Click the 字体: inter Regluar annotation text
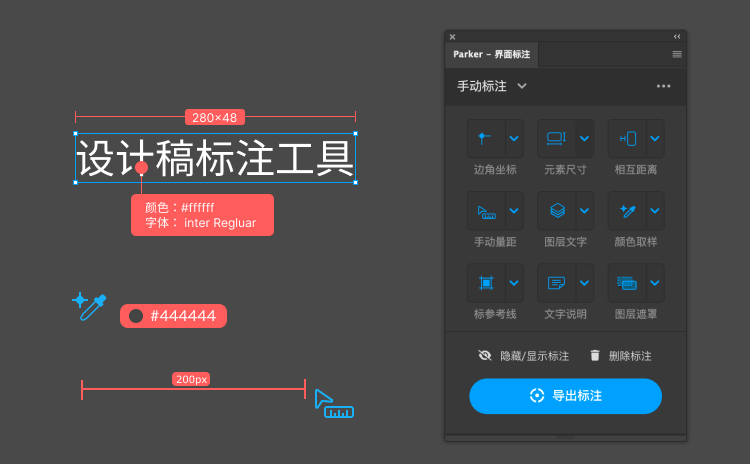Screen dimensions: 750x464 click(x=200, y=223)
